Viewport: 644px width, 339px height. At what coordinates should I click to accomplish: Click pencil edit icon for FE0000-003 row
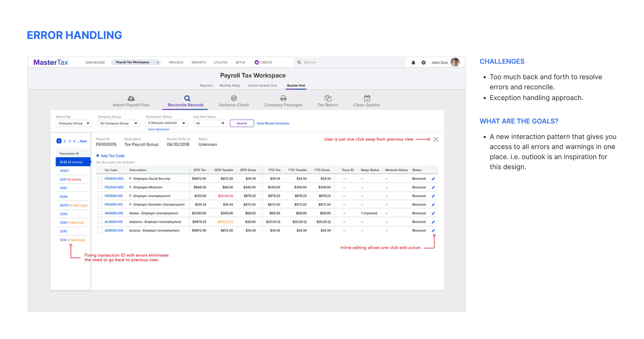[x=433, y=179]
